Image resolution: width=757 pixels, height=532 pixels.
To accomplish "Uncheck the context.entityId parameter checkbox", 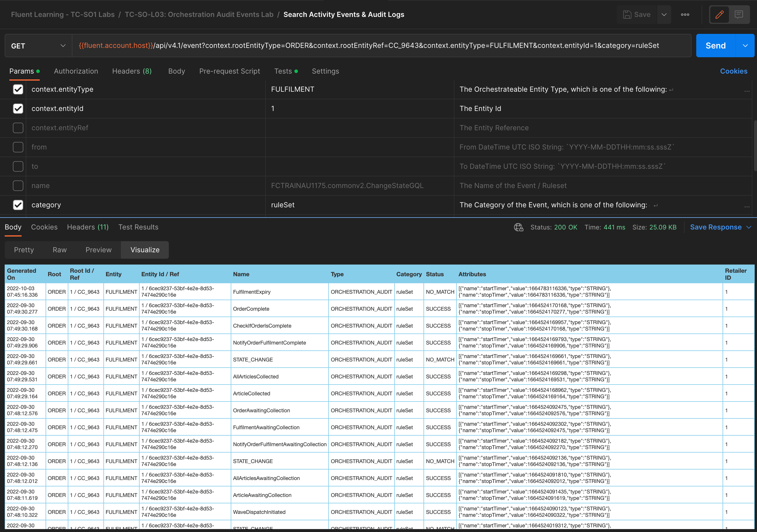I will pos(18,108).
